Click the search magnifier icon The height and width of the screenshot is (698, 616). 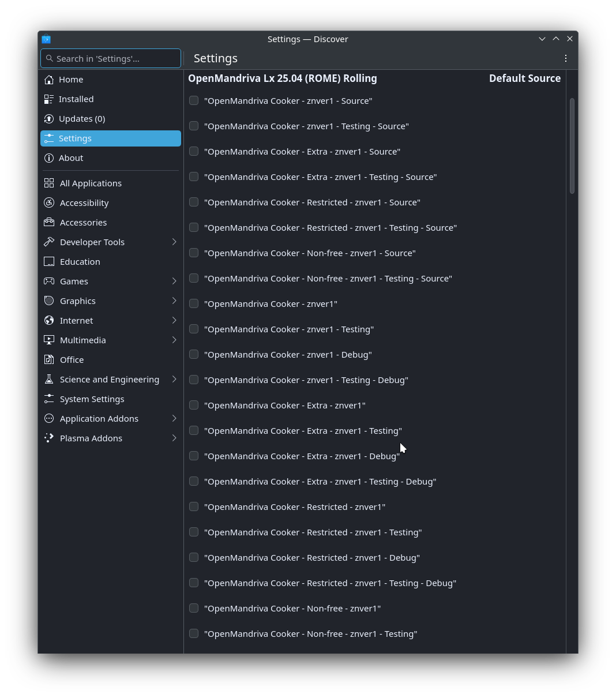[x=50, y=58]
